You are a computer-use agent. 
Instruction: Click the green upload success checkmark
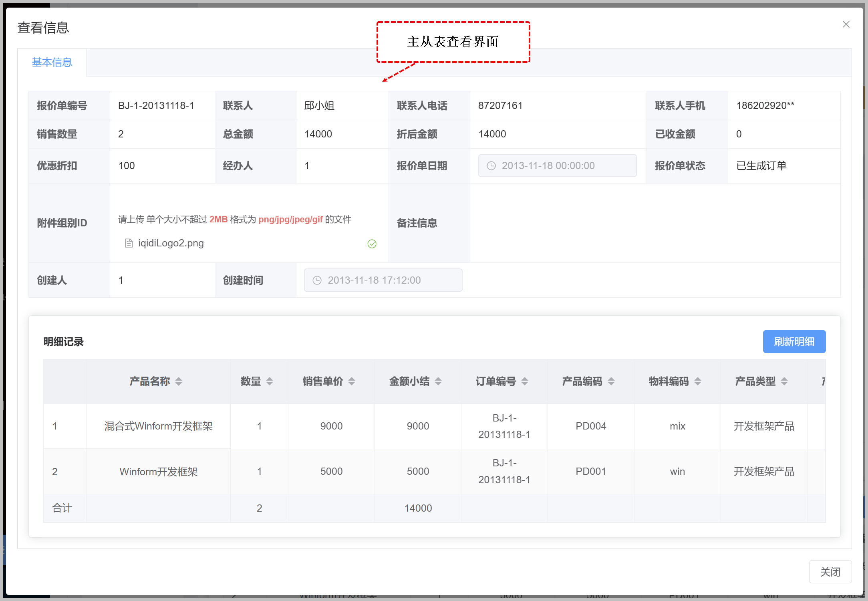tap(372, 244)
